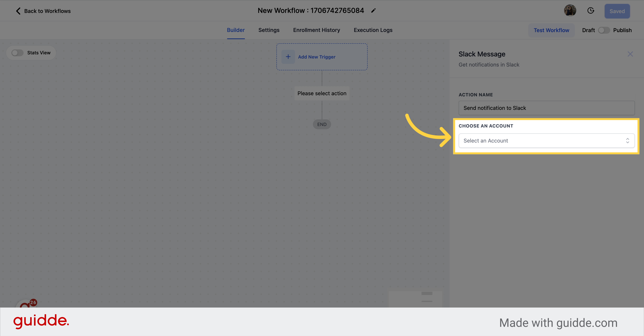644x336 pixels.
Task: Click Add New Trigger
Action: pyautogui.click(x=322, y=57)
